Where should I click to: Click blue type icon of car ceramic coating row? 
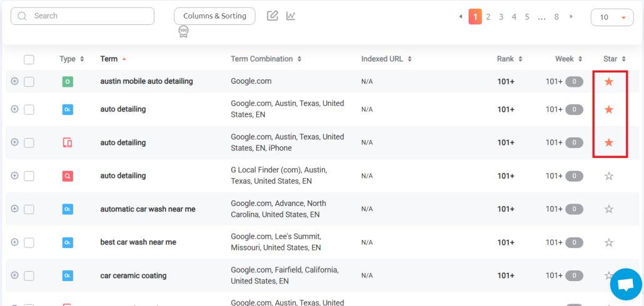(x=68, y=275)
